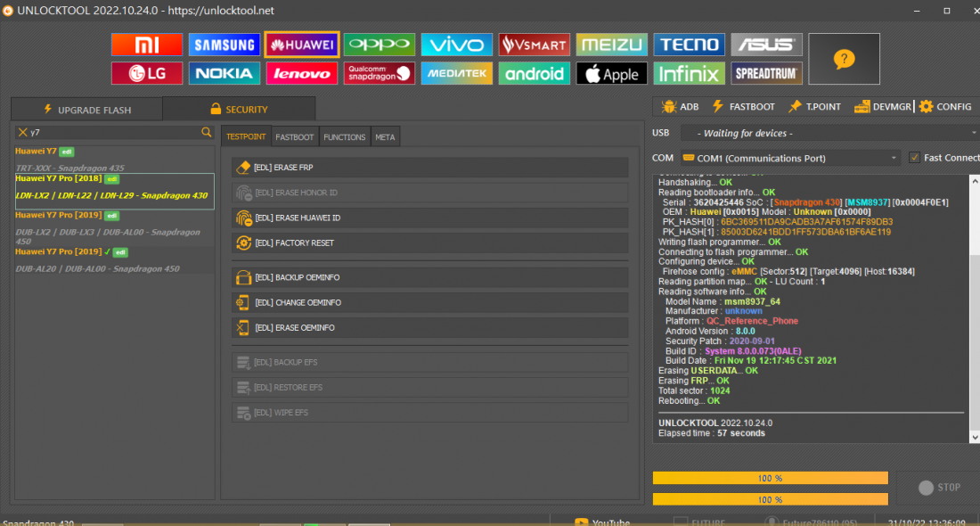Select the Vivo brand icon

(457, 45)
